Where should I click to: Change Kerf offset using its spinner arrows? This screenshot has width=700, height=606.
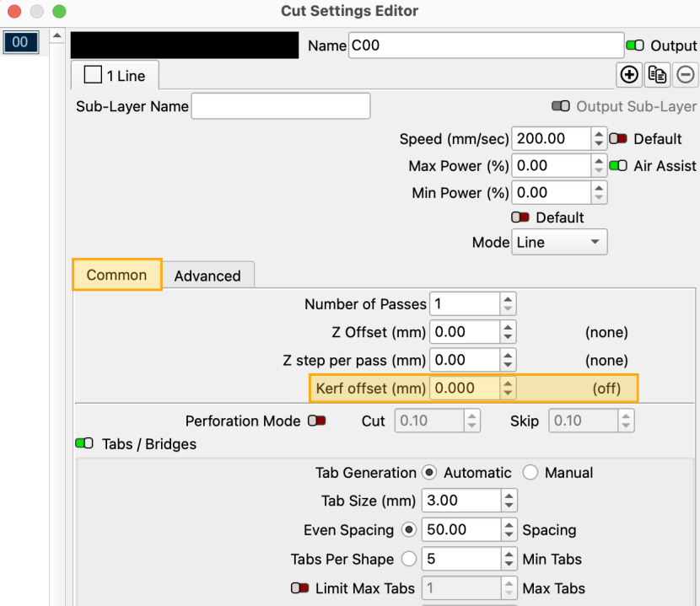click(x=508, y=389)
